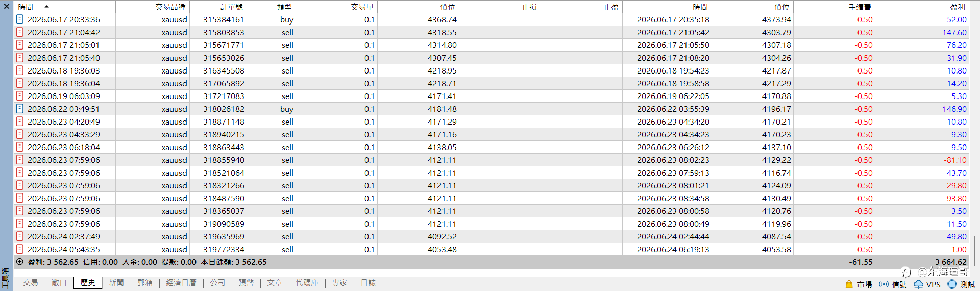Select profit value 147.60
Image resolution: width=980 pixels, height=291 pixels.
click(954, 32)
